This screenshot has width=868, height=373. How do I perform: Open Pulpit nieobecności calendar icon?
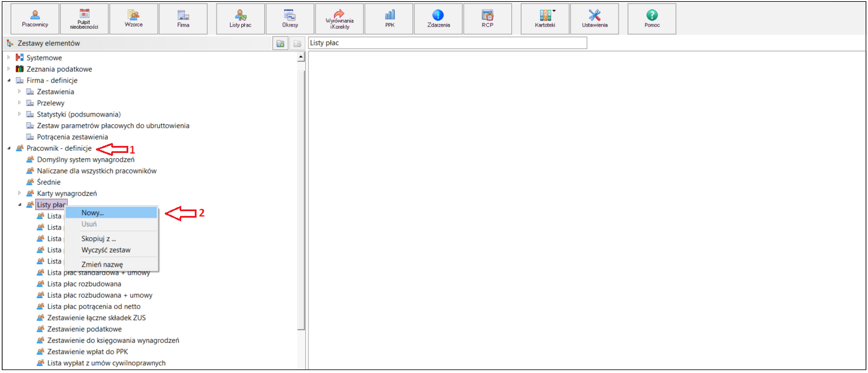[x=84, y=19]
